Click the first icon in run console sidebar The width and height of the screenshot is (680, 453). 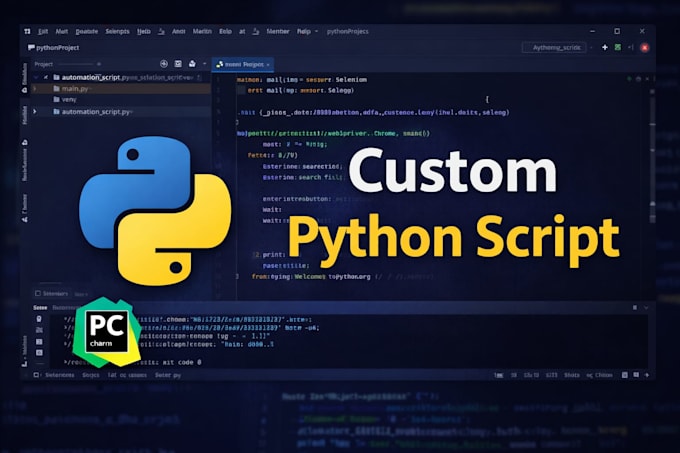click(39, 319)
